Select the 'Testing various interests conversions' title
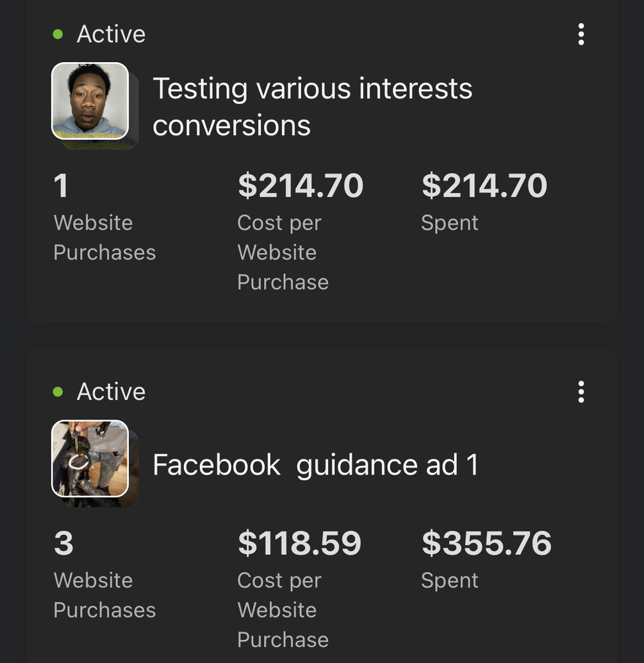Viewport: 644px width, 663px height. [312, 106]
